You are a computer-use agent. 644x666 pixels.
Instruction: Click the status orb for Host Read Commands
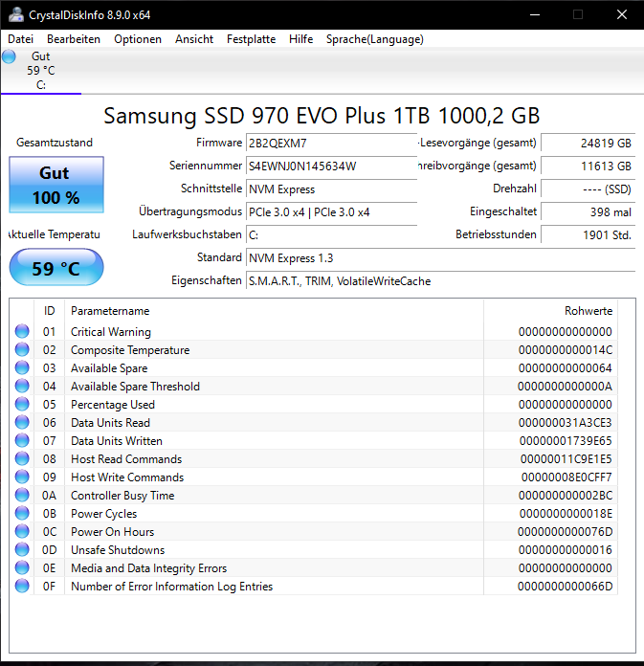point(22,458)
